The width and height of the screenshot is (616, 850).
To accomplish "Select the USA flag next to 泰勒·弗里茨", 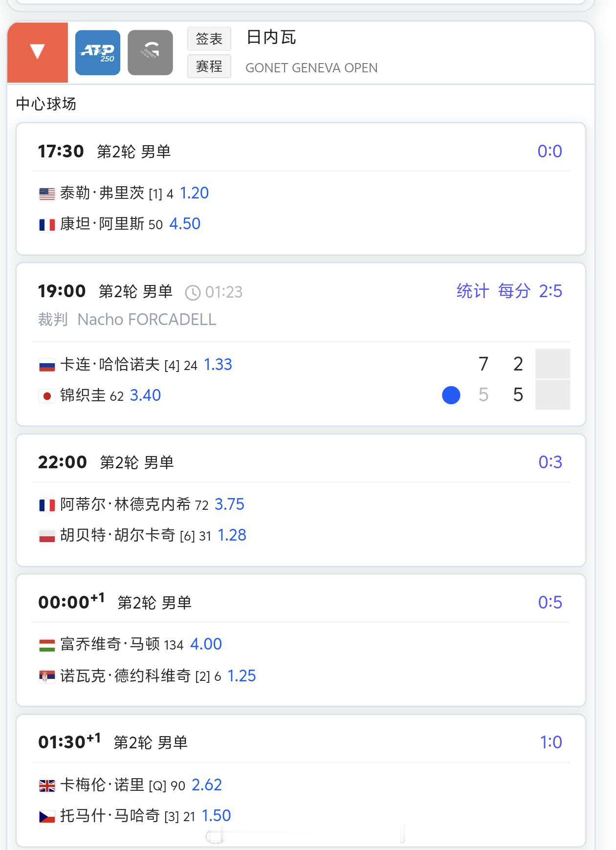I will 47,194.
